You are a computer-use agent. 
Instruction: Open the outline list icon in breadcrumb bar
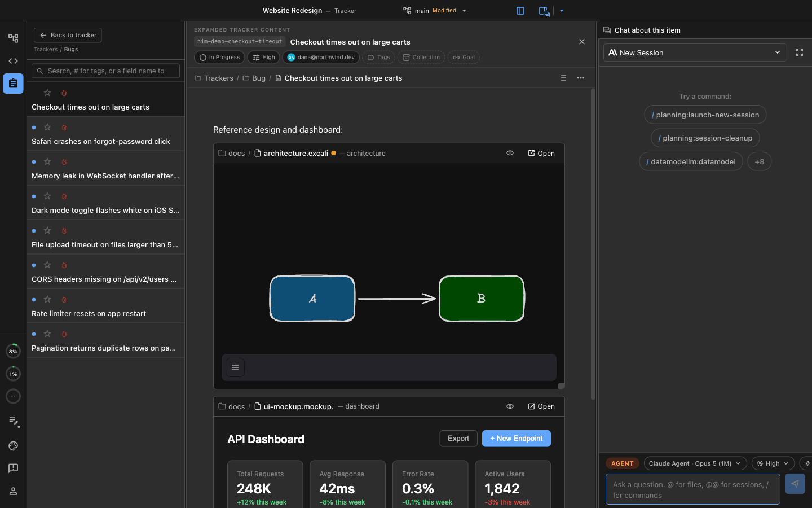pyautogui.click(x=563, y=78)
